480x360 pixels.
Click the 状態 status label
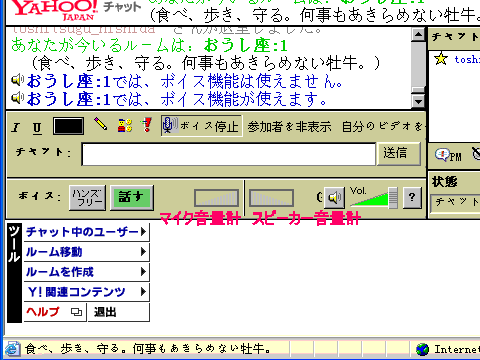[x=445, y=182]
